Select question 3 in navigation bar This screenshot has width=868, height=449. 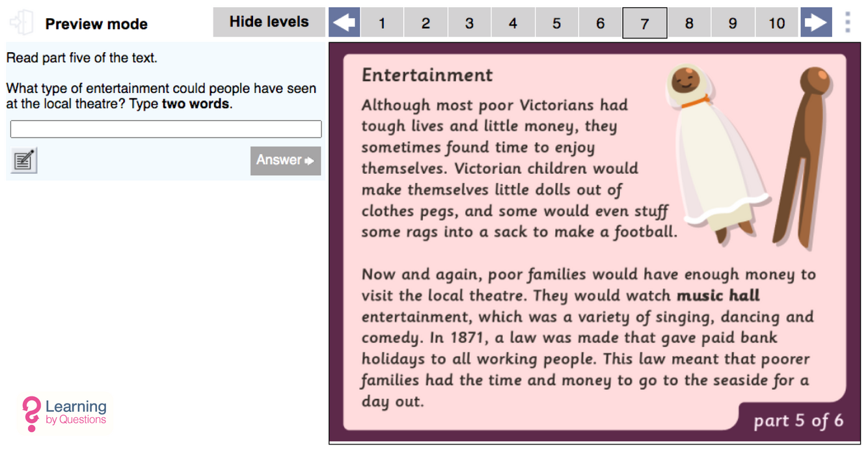(x=469, y=23)
